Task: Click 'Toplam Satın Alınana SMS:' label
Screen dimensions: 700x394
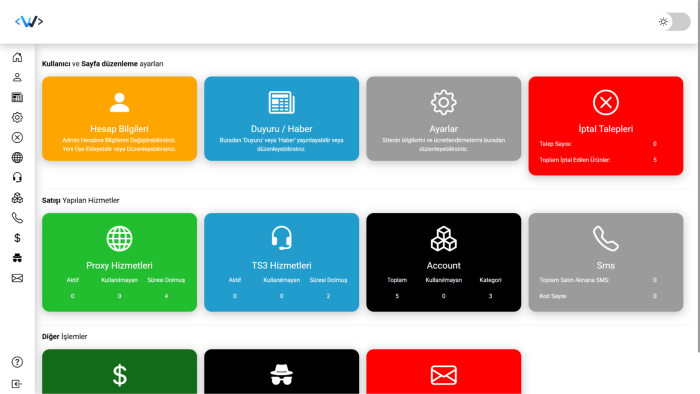Action: pyautogui.click(x=574, y=280)
